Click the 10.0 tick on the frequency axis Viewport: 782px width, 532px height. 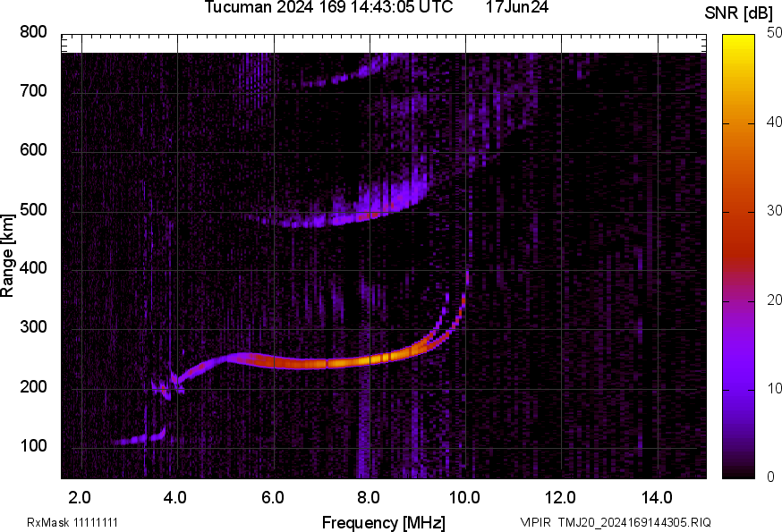pyautogui.click(x=464, y=496)
